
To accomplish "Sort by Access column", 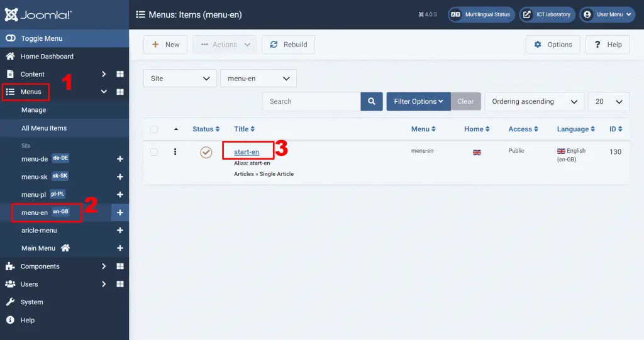I will pyautogui.click(x=523, y=129).
